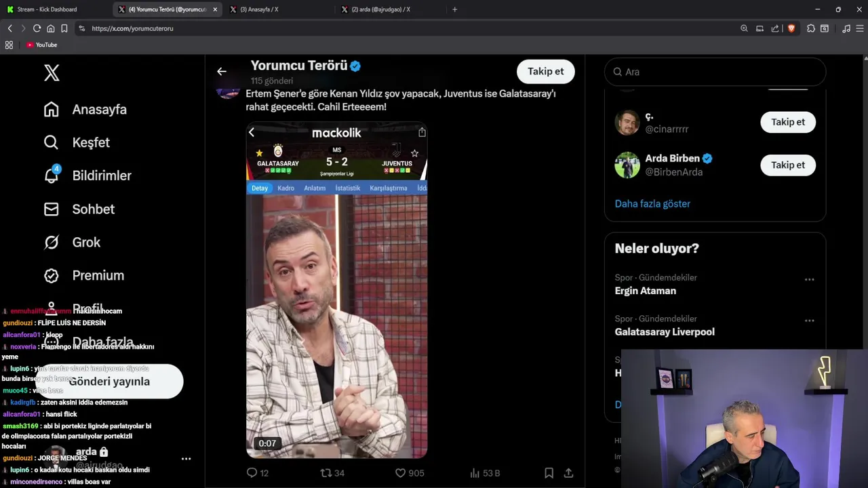
Task: Open Brave Shields lion icon
Action: [x=791, y=28]
